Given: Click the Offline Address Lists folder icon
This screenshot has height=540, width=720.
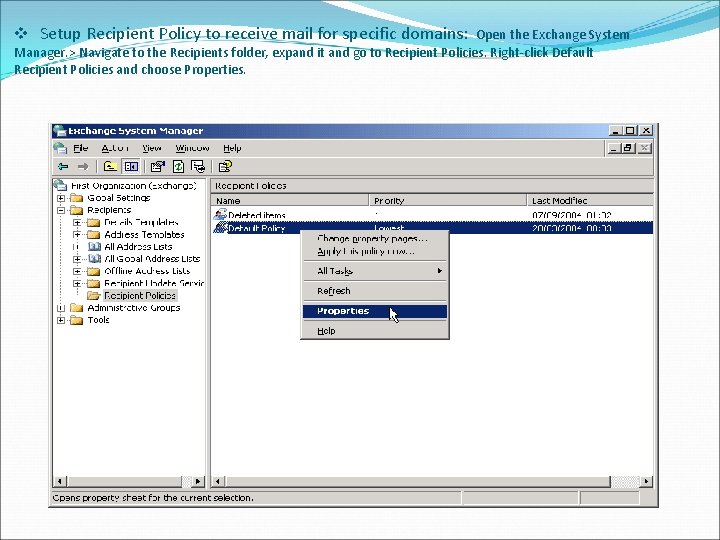Looking at the screenshot, I should pyautogui.click(x=94, y=271).
